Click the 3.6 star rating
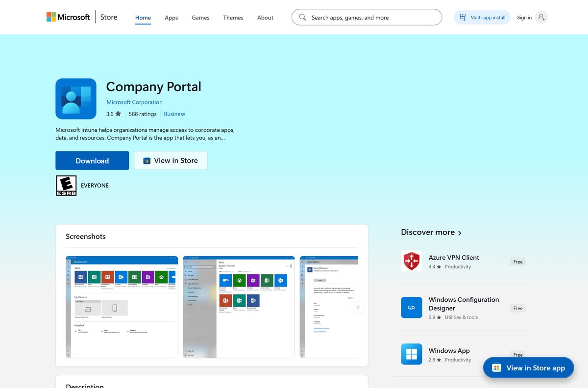 point(113,114)
